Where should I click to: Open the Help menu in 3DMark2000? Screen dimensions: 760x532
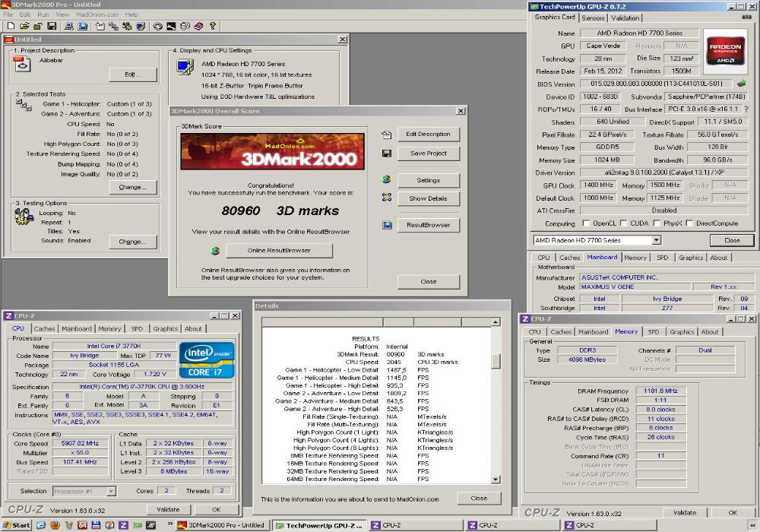click(x=131, y=14)
